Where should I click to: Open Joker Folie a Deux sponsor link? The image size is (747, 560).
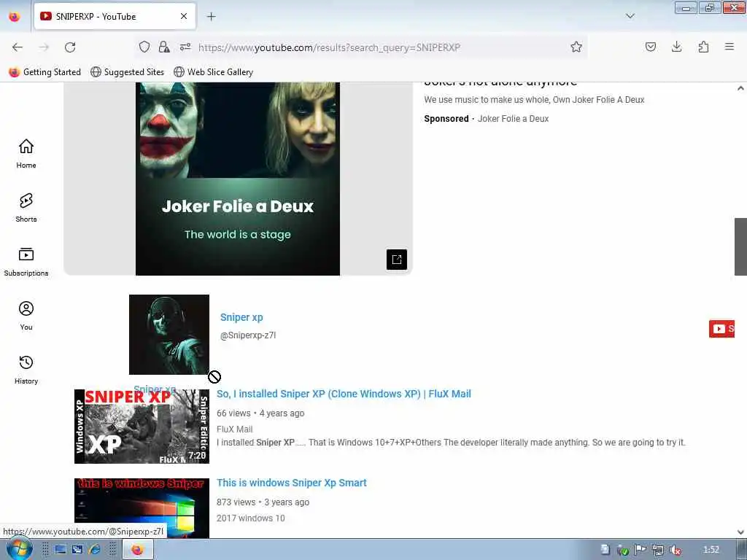pos(513,119)
